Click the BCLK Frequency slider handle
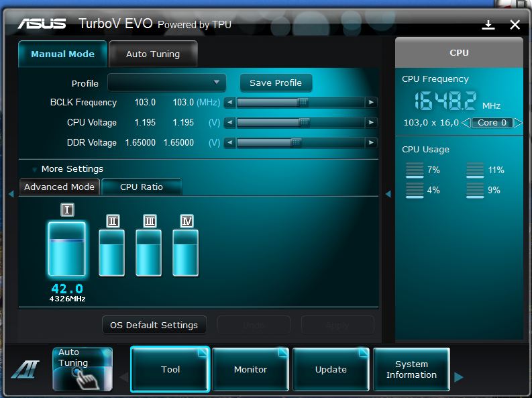Image resolution: width=532 pixels, height=398 pixels. click(303, 102)
